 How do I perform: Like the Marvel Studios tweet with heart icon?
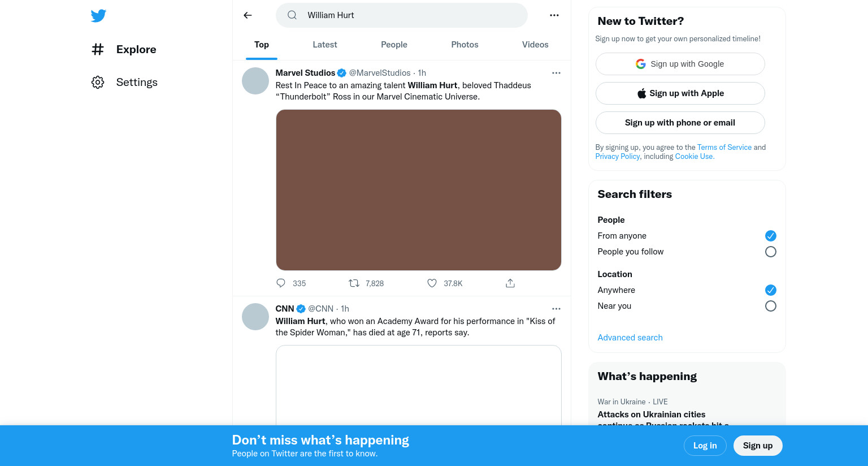click(432, 283)
